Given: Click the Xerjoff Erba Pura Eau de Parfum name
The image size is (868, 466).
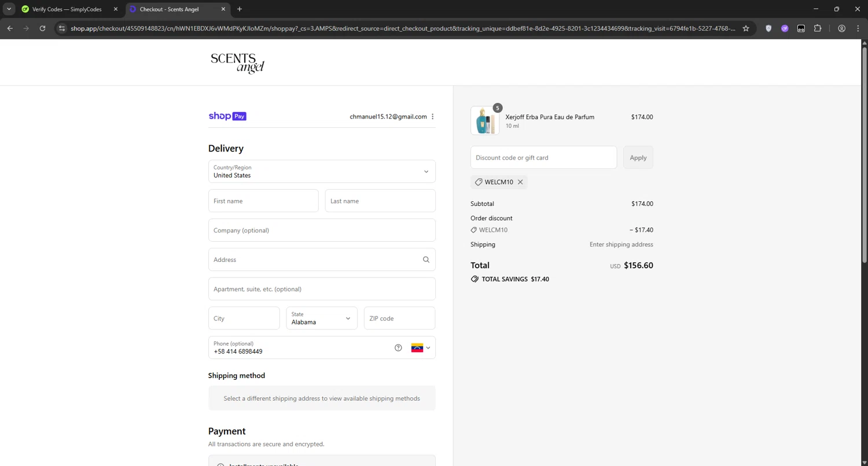Looking at the screenshot, I should click(x=550, y=117).
